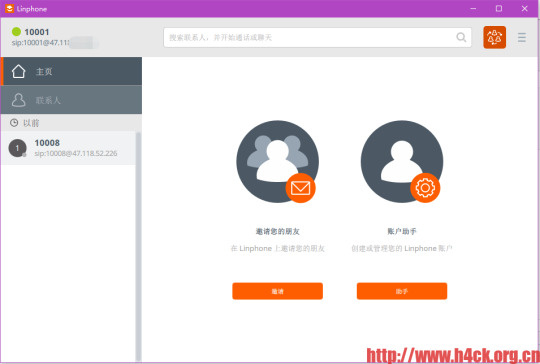The width and height of the screenshot is (540, 364).
Task: Click the orange 邀请 invite button
Action: tap(278, 291)
